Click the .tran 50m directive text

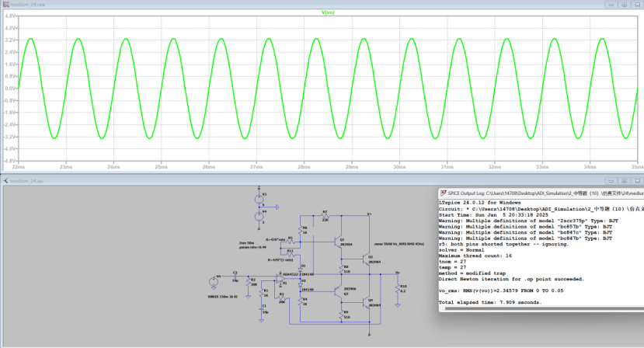246,243
